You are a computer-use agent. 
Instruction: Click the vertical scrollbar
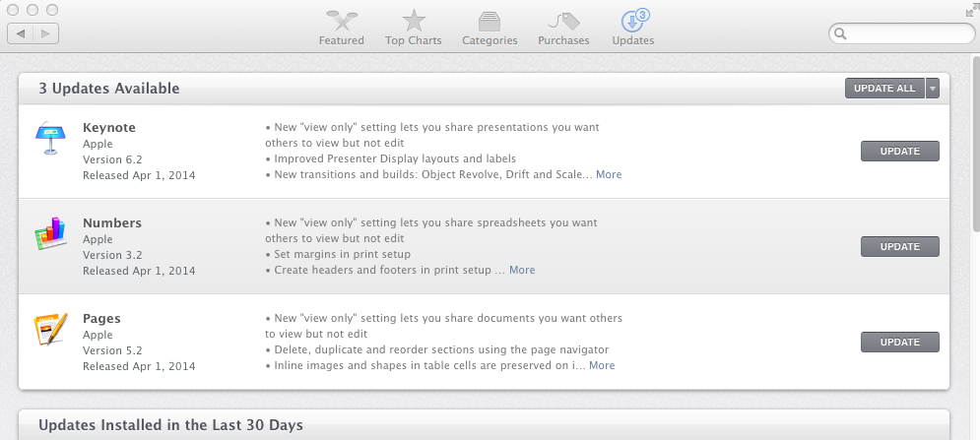(x=975, y=148)
